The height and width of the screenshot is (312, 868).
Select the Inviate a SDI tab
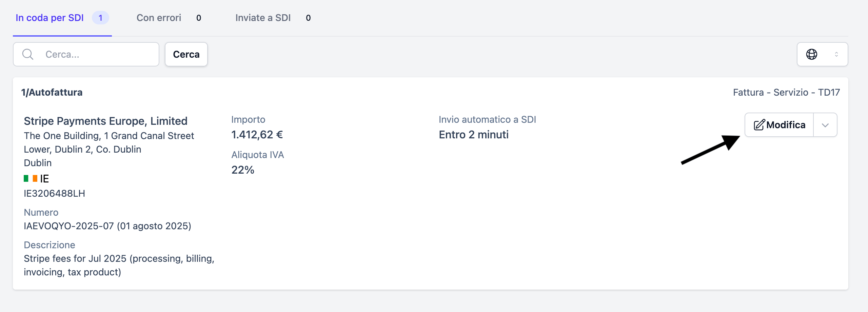(x=273, y=18)
